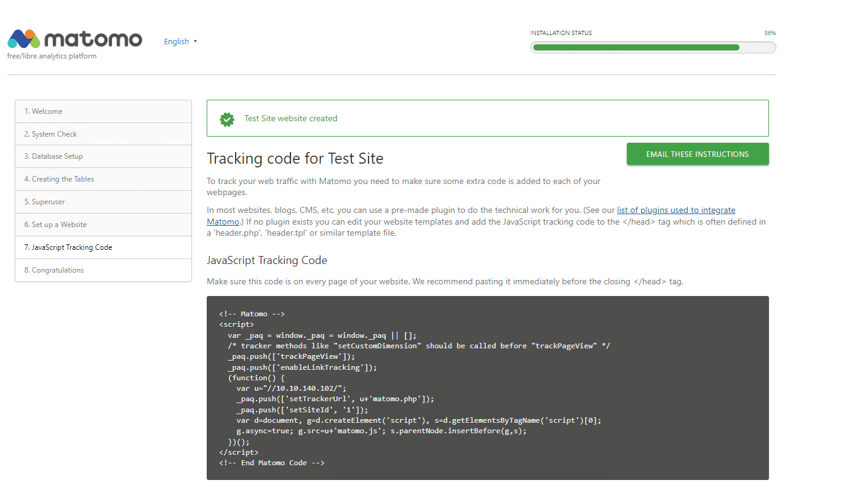Screen dimensions: 868x488
Task: Select step 1. Welcome
Action: point(103,111)
